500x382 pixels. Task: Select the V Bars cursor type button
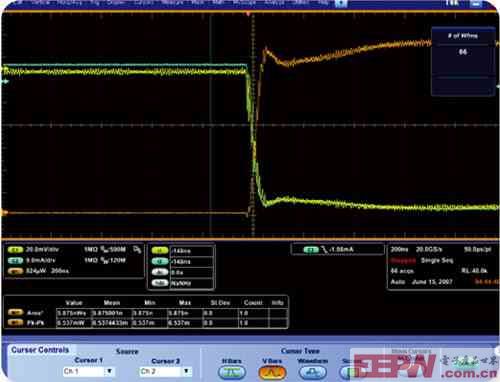pos(272,372)
